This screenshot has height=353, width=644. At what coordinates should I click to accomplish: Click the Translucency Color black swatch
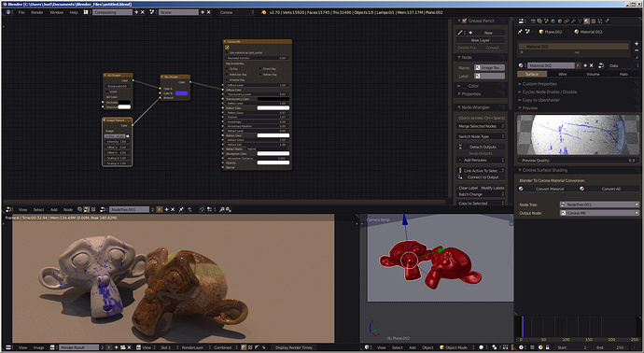tap(273, 99)
